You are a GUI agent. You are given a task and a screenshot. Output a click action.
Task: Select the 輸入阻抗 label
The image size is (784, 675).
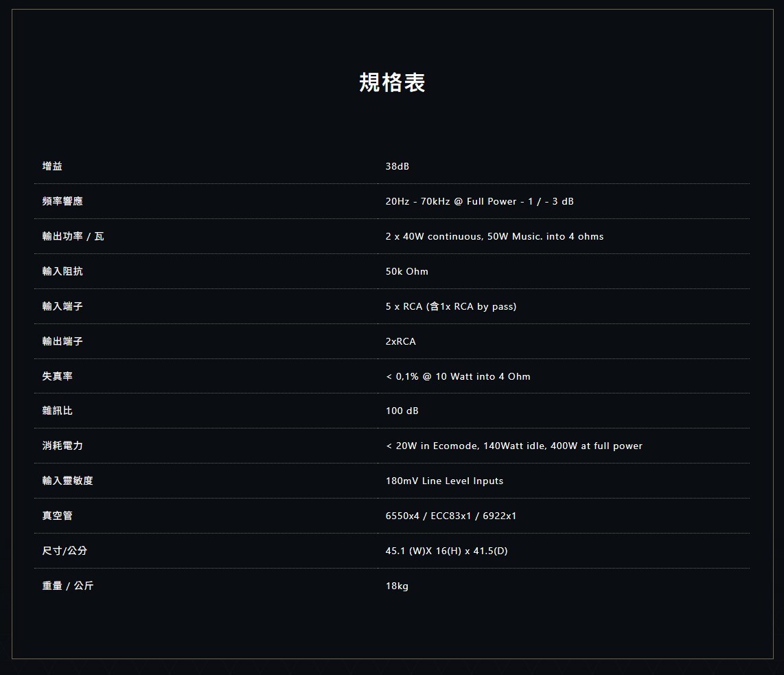pyautogui.click(x=62, y=271)
